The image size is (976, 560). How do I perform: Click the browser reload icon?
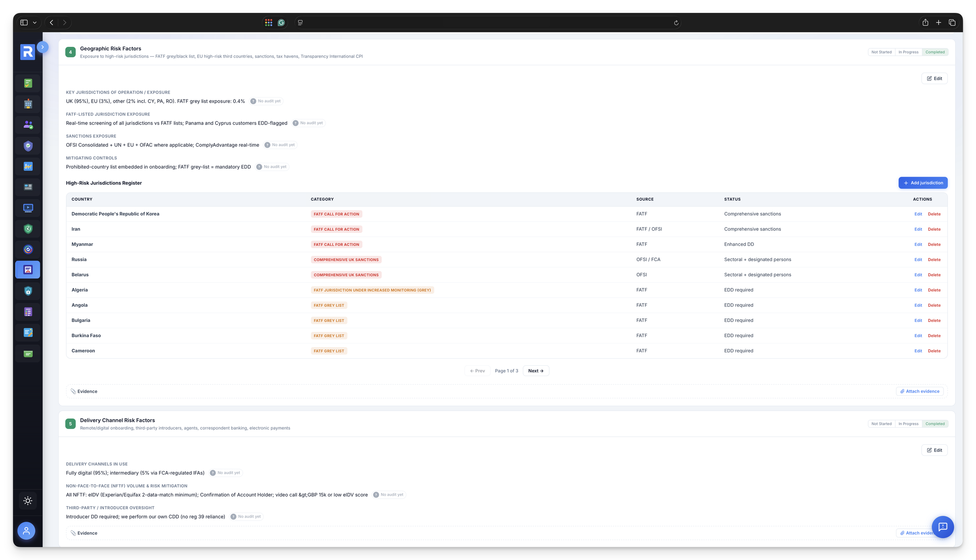[676, 23]
